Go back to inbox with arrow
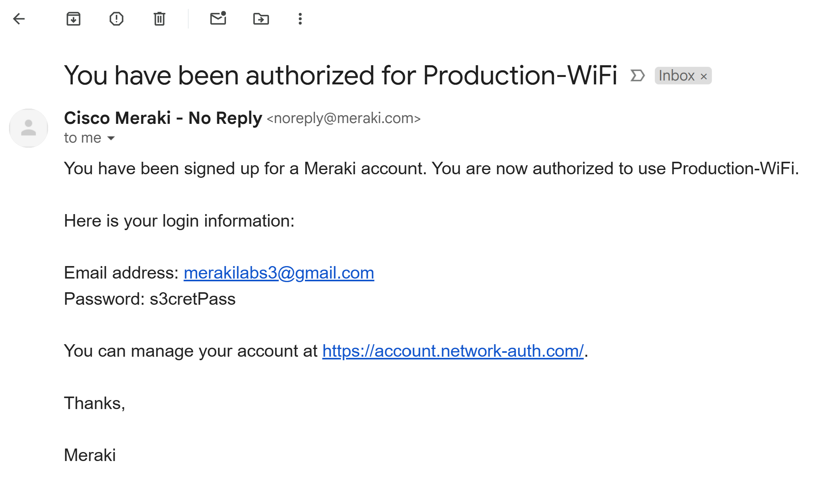The width and height of the screenshot is (819, 504). pos(19,19)
